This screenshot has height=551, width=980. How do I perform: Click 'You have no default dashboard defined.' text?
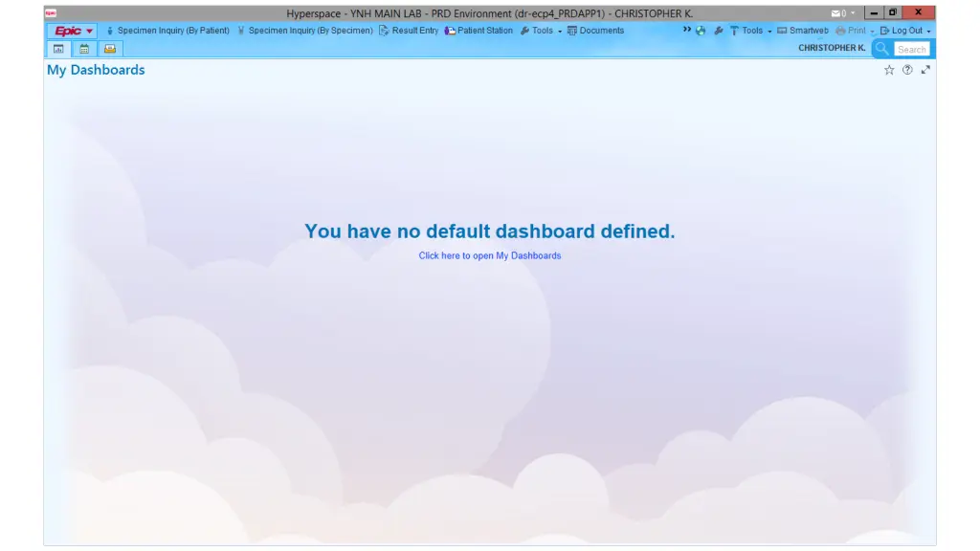click(x=490, y=231)
